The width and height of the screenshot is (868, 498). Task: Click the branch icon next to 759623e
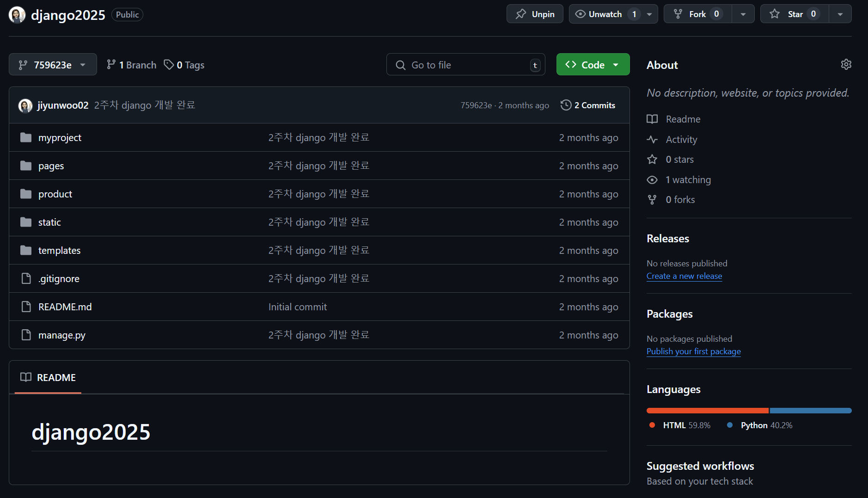click(x=23, y=65)
